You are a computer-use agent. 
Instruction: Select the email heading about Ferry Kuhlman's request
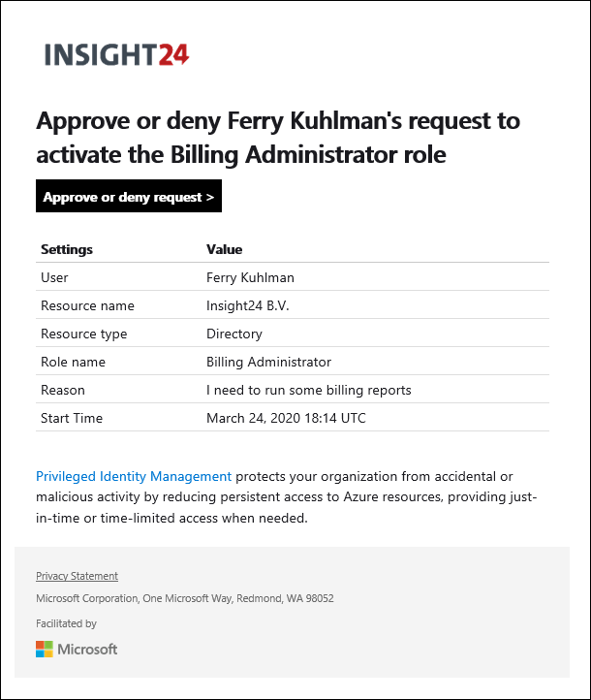(x=278, y=138)
